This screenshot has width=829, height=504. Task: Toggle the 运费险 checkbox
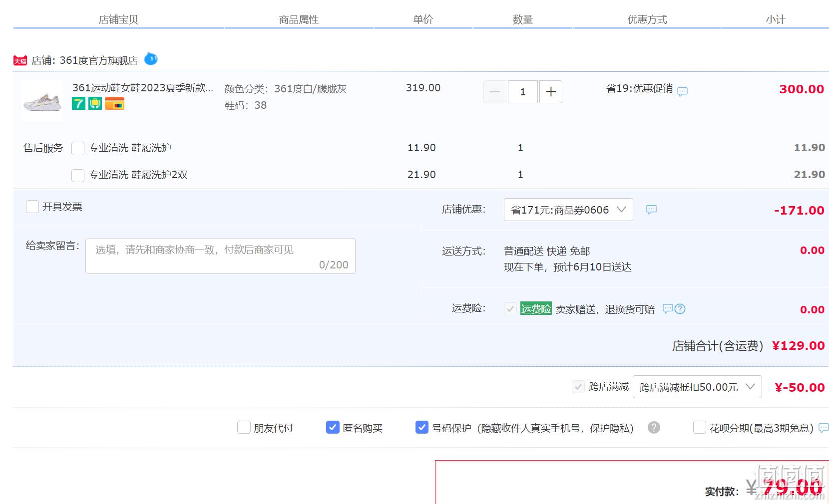pos(510,309)
